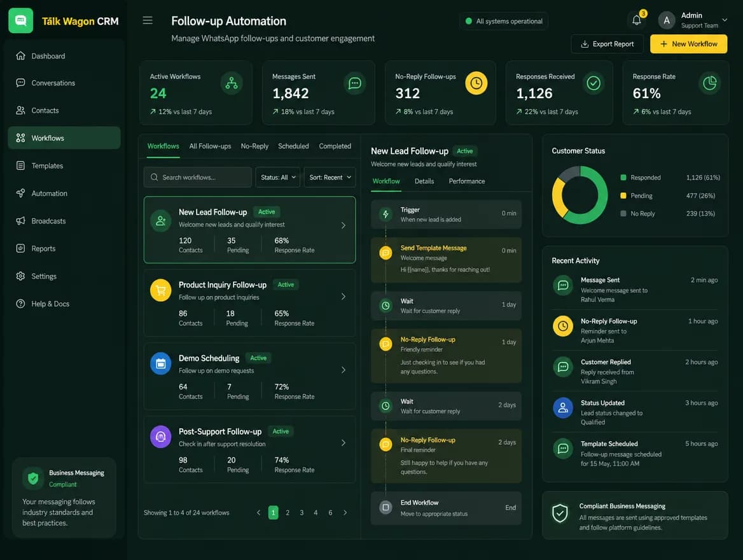Expand the Admin account menu chevron
This screenshot has width=743, height=560.
tap(725, 20)
